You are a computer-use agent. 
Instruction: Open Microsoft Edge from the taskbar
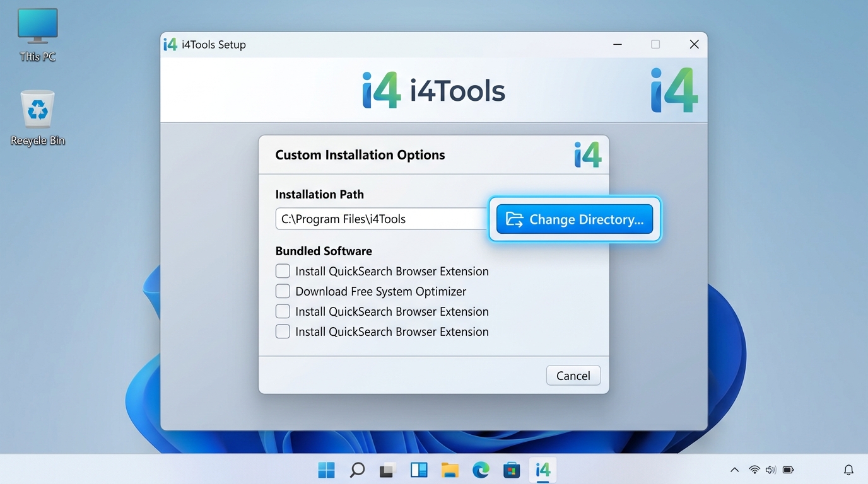click(481, 470)
